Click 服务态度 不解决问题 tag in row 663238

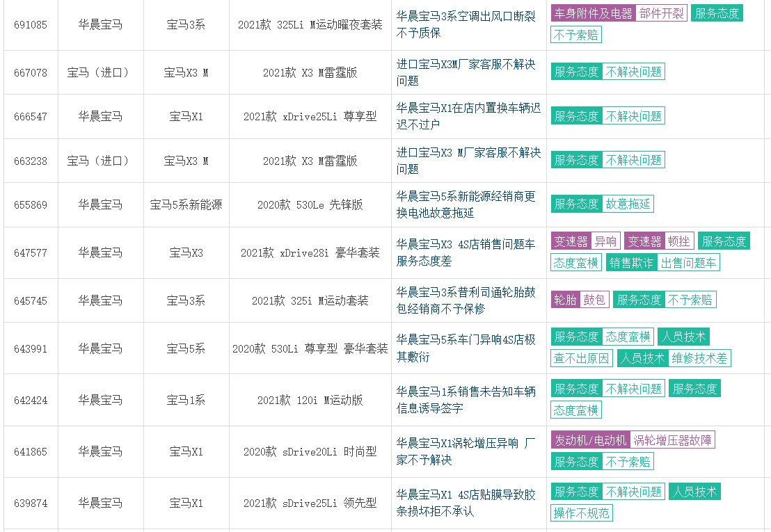[x=607, y=160]
